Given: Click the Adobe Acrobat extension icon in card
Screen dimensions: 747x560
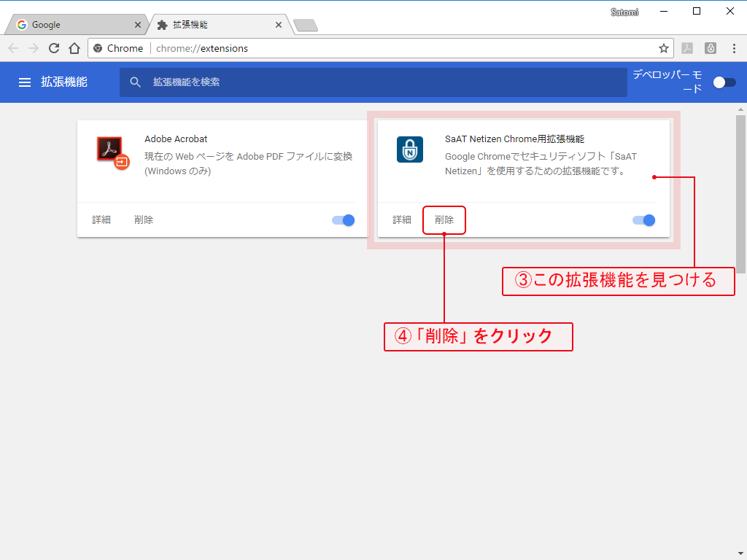Looking at the screenshot, I should point(112,152).
